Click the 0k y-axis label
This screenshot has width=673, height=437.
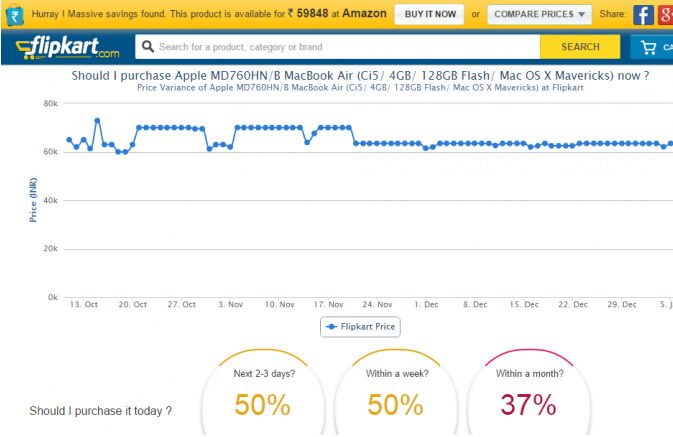[x=53, y=297]
